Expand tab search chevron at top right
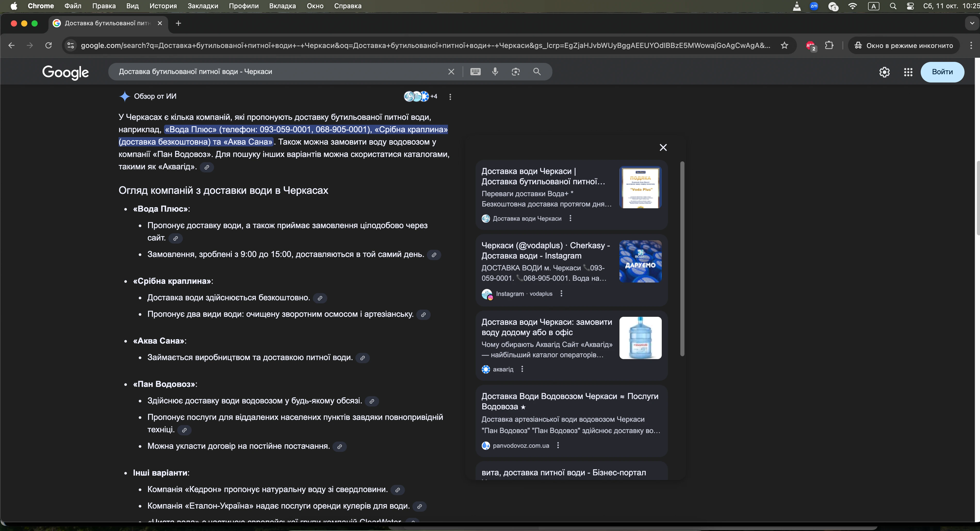This screenshot has width=980, height=531. tap(972, 23)
